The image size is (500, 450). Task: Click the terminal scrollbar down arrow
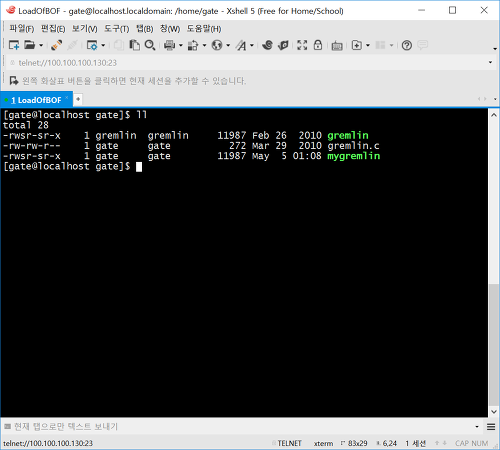click(x=494, y=412)
